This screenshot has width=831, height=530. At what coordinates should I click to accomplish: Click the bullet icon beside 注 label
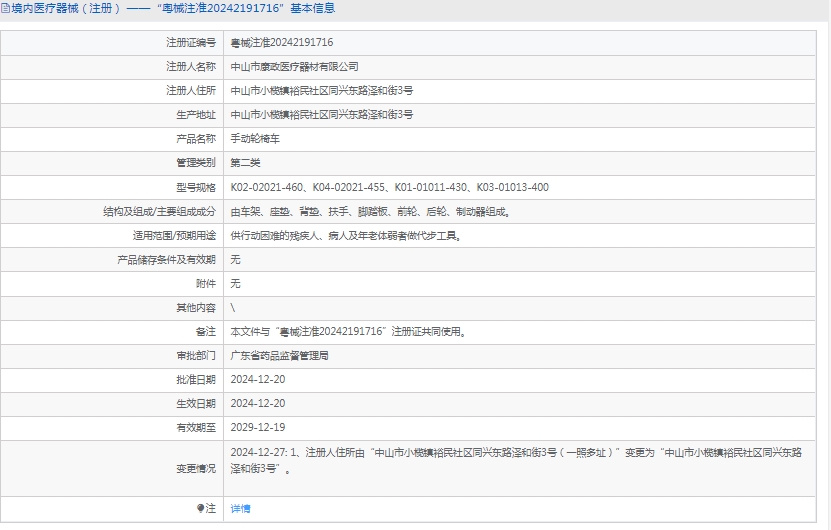click(200, 509)
